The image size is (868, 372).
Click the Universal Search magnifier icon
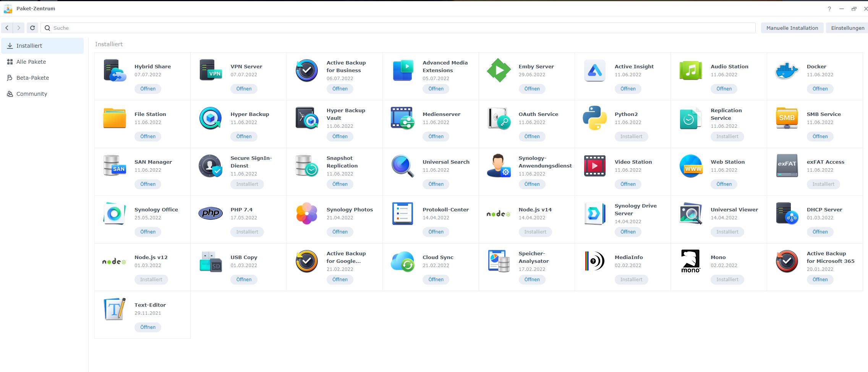click(x=403, y=166)
